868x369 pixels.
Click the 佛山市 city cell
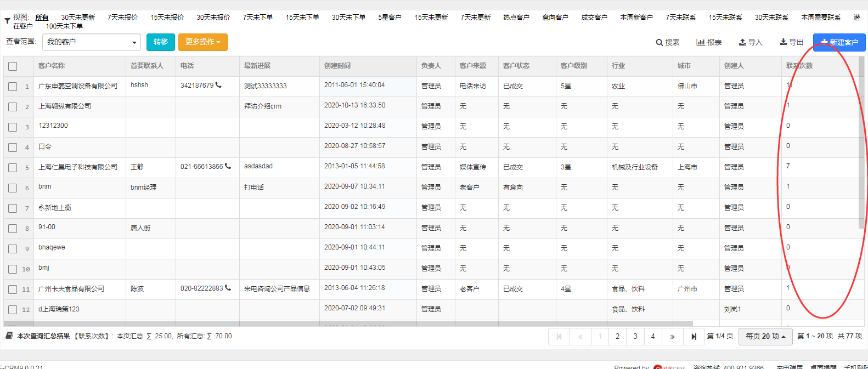[687, 86]
